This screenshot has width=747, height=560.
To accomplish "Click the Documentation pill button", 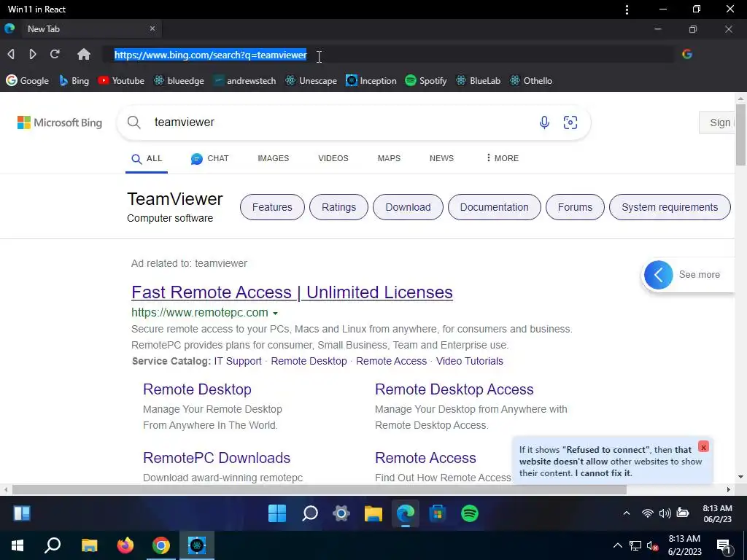I will [494, 207].
